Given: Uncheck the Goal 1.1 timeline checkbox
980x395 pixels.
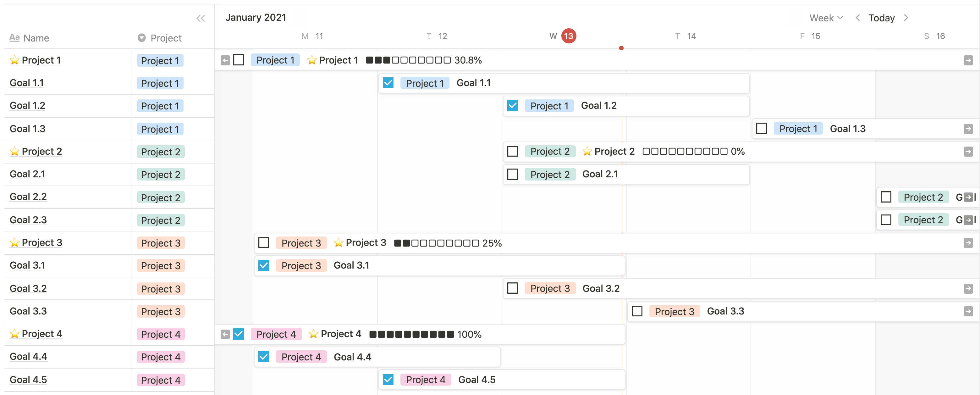Looking at the screenshot, I should 388,83.
